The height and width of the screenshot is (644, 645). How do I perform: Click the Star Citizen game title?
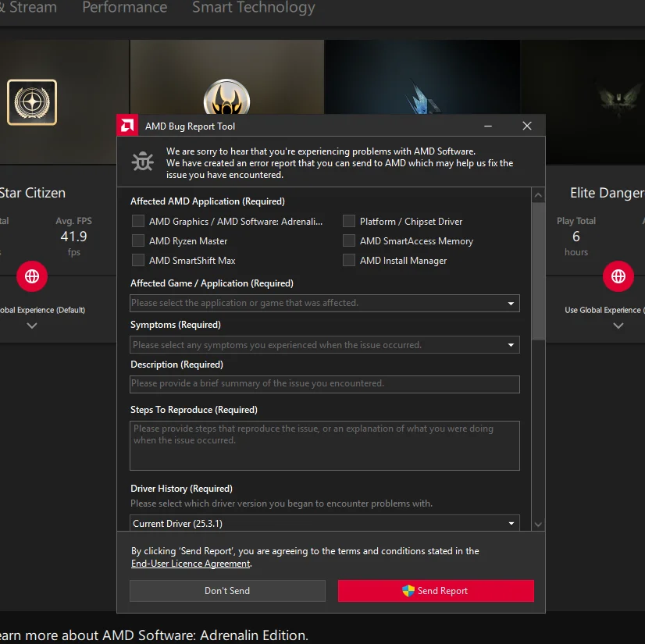pos(33,193)
